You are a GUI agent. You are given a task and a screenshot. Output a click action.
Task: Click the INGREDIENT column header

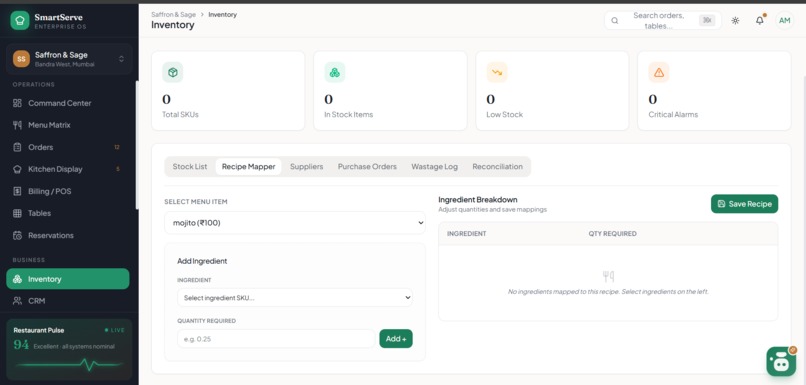click(466, 233)
